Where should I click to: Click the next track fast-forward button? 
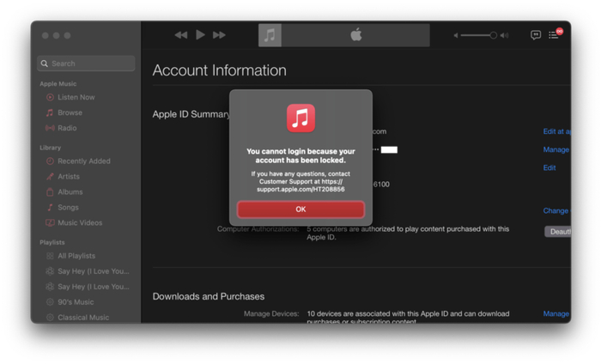pos(219,35)
